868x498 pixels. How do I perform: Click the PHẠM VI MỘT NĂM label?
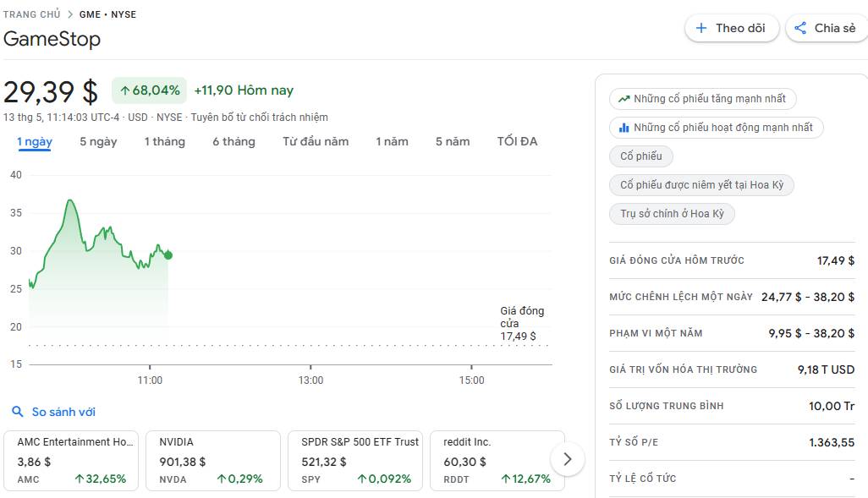pos(656,334)
